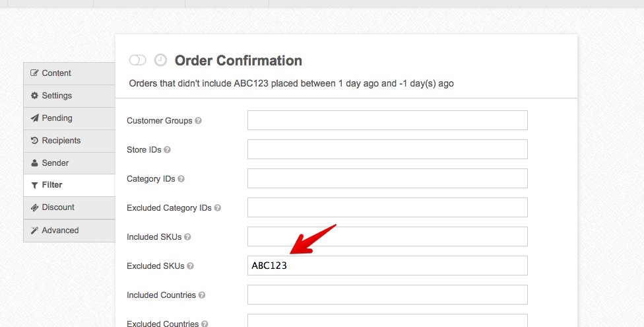Click the help icon next to Store IDs
Viewport: 644px width, 327px height.
(x=167, y=150)
